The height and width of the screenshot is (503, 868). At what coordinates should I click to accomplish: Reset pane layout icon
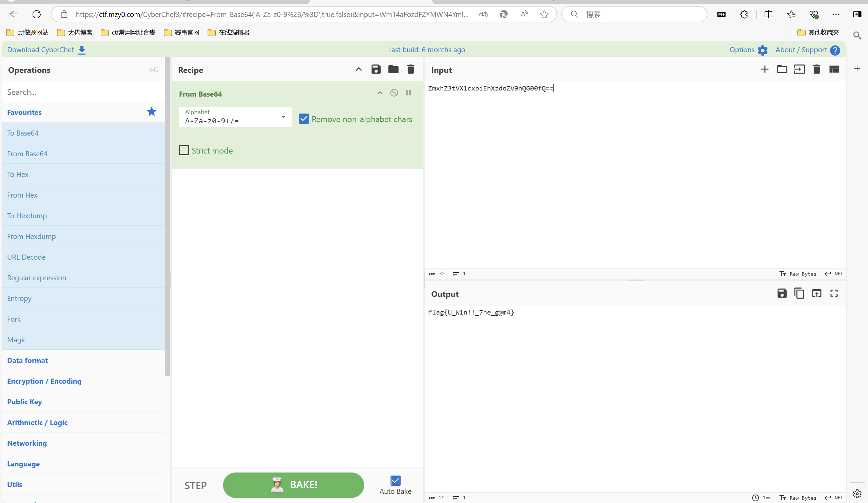click(834, 69)
